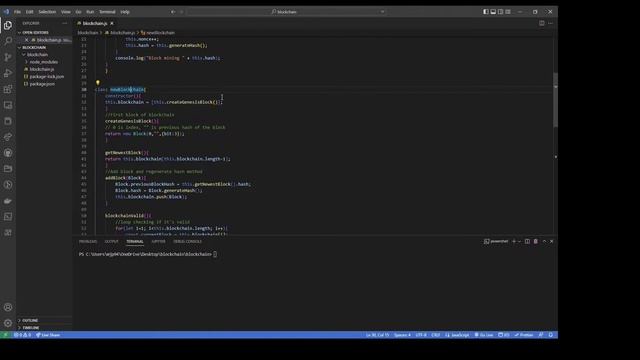Open the Run and Debug view

(x=8, y=73)
